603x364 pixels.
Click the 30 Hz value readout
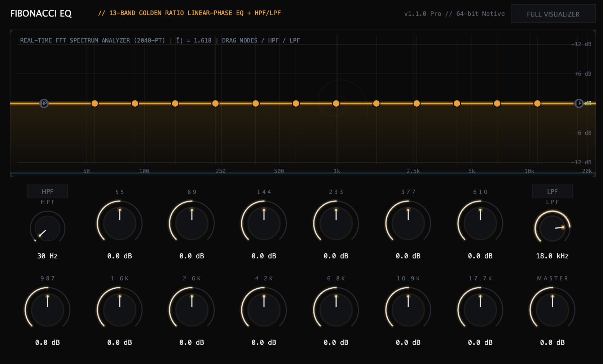pos(48,256)
